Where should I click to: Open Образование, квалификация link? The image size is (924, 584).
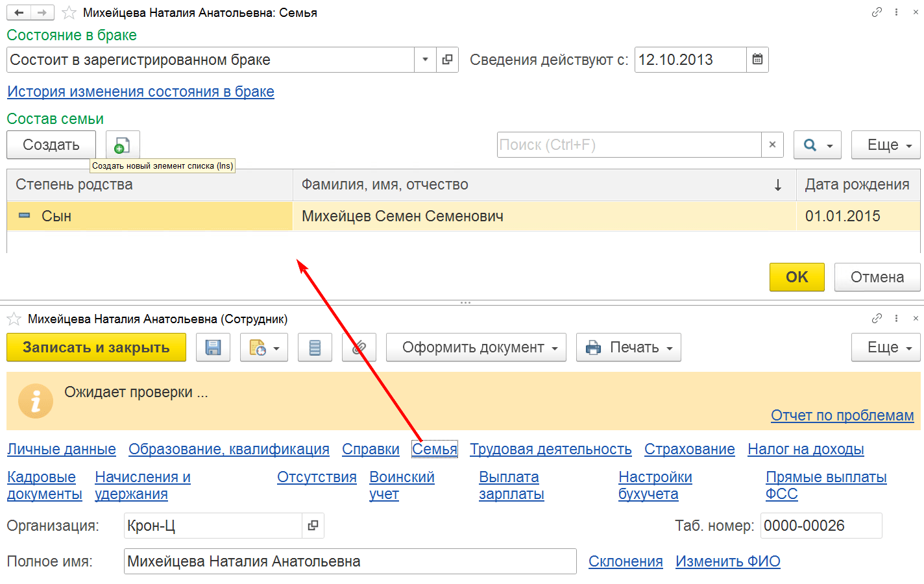pyautogui.click(x=229, y=449)
